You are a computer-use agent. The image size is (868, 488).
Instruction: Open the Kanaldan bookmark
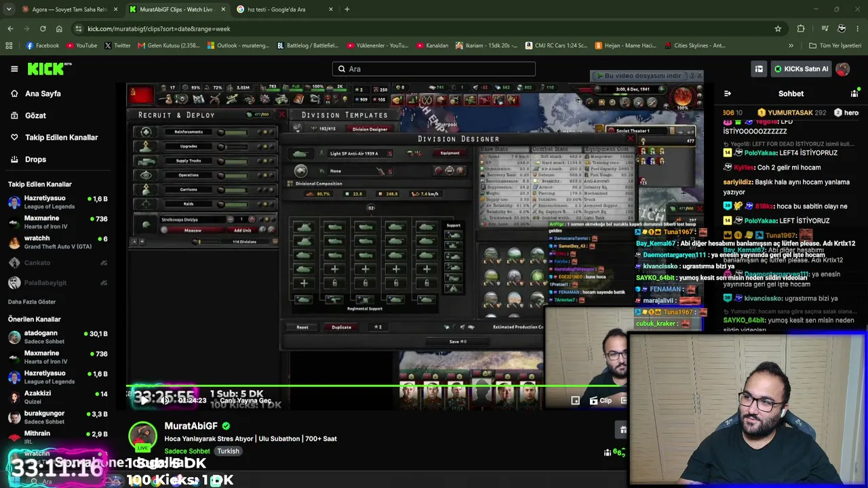[x=431, y=45]
